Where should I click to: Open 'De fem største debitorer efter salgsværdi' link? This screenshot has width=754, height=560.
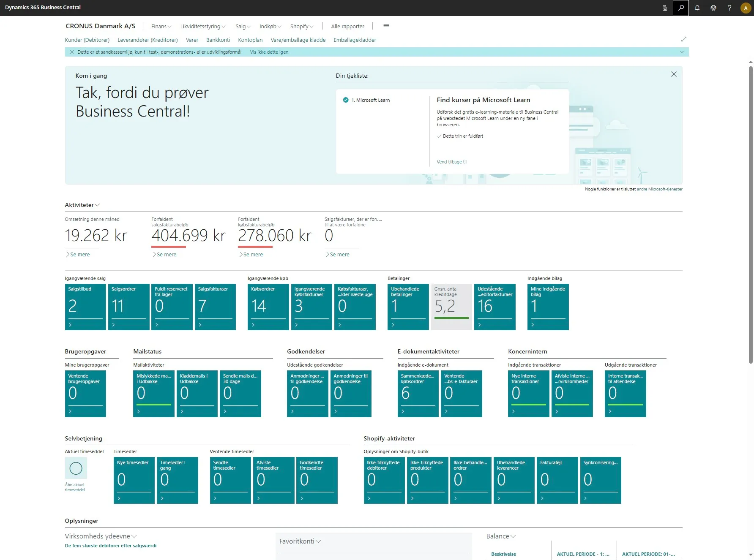(x=110, y=546)
